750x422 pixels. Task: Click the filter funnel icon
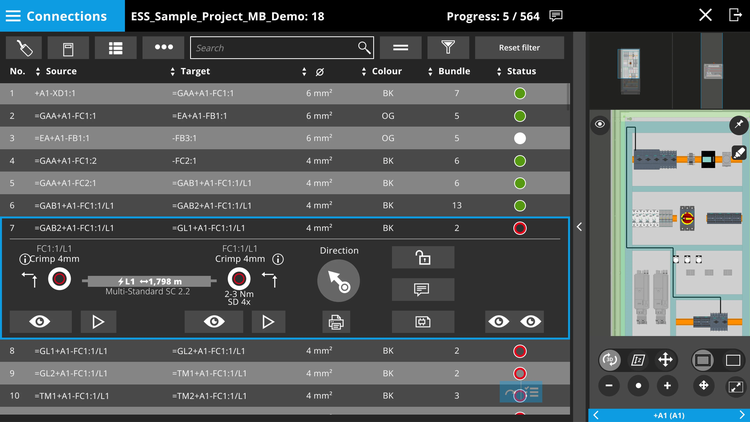coord(448,47)
